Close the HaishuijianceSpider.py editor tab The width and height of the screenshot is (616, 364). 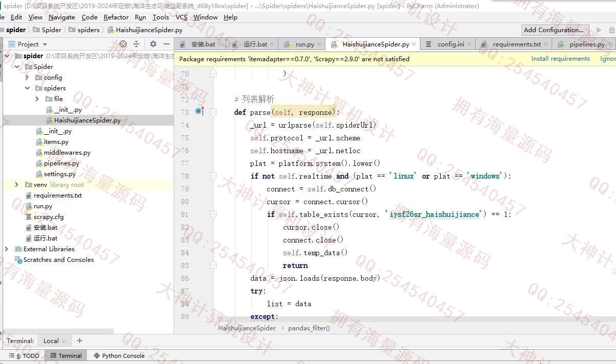tap(414, 44)
